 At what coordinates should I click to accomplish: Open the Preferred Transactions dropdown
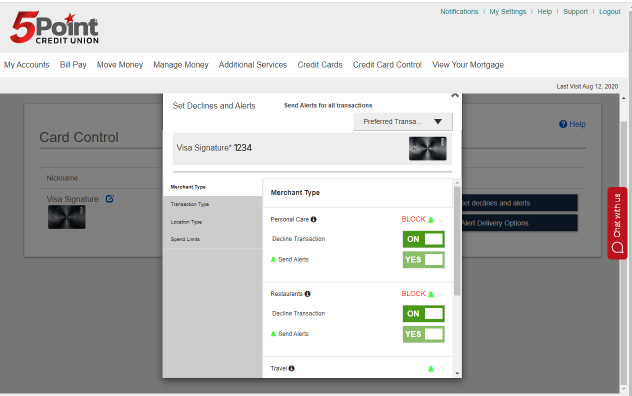pyautogui.click(x=403, y=121)
